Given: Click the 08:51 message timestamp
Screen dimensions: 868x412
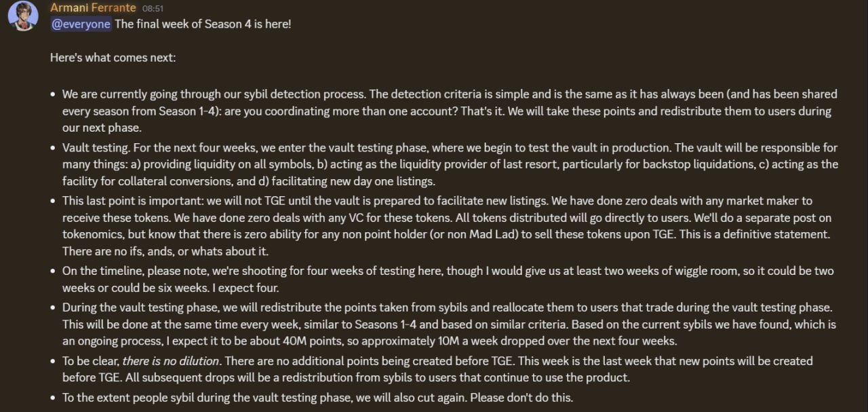Looking at the screenshot, I should (153, 9).
